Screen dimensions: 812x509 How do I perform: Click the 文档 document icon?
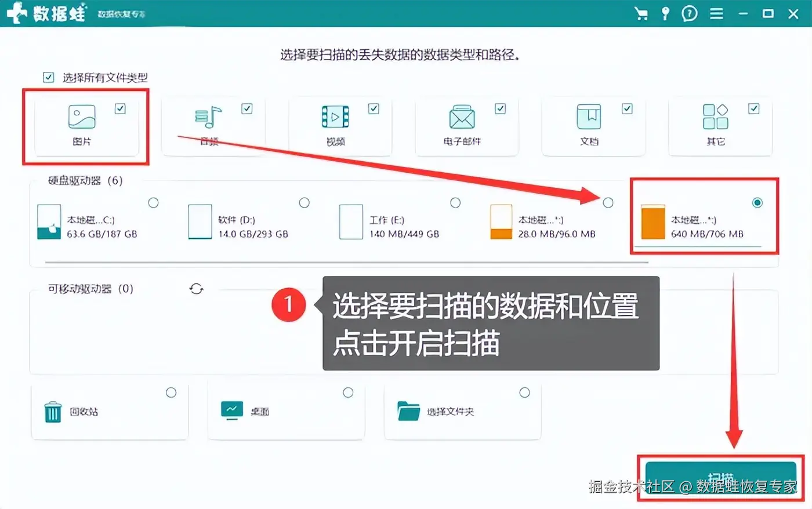[589, 117]
